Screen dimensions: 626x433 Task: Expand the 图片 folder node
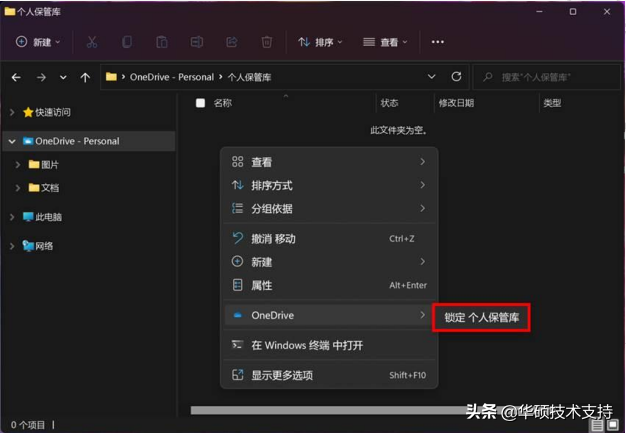tap(18, 164)
